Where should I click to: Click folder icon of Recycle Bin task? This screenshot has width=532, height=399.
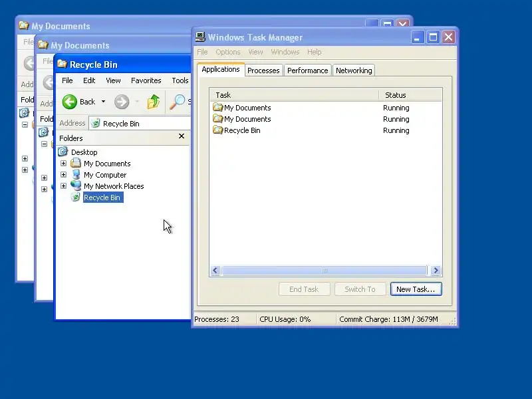tap(217, 130)
